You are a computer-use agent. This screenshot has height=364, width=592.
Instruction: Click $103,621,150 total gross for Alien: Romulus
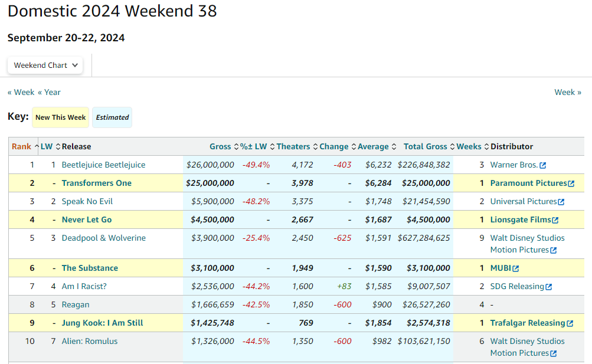424,341
